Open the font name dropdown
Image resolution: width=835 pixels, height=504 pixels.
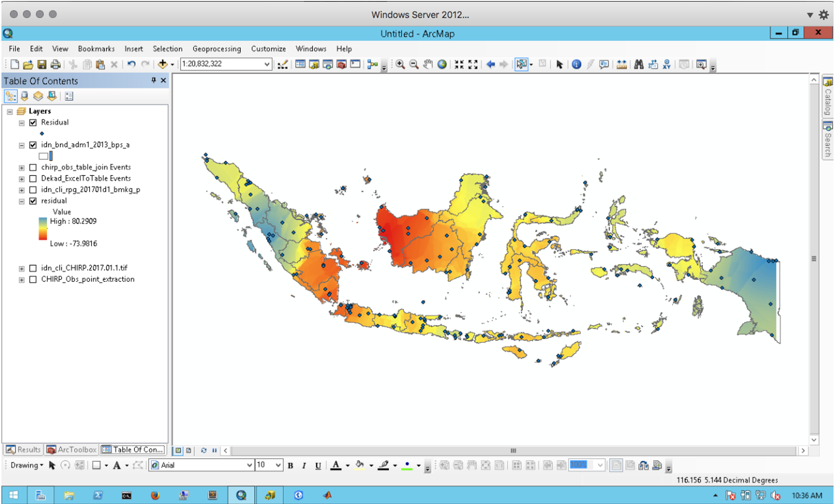pyautogui.click(x=249, y=465)
